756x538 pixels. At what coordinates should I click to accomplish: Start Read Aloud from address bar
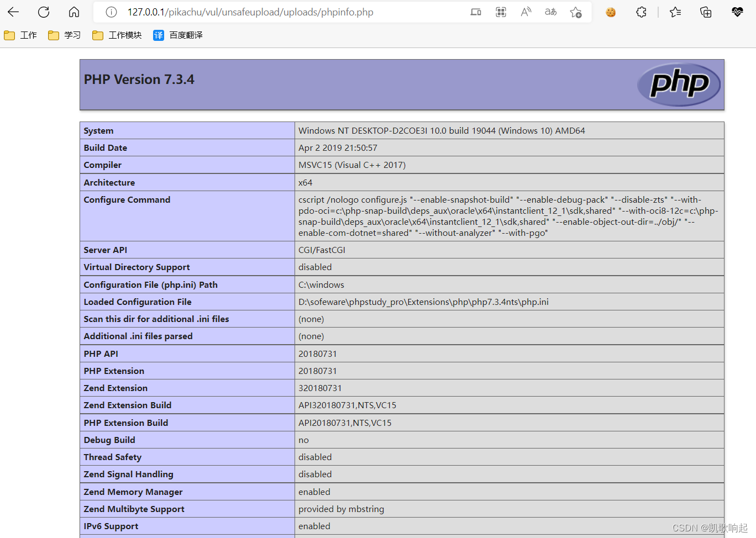pos(526,12)
